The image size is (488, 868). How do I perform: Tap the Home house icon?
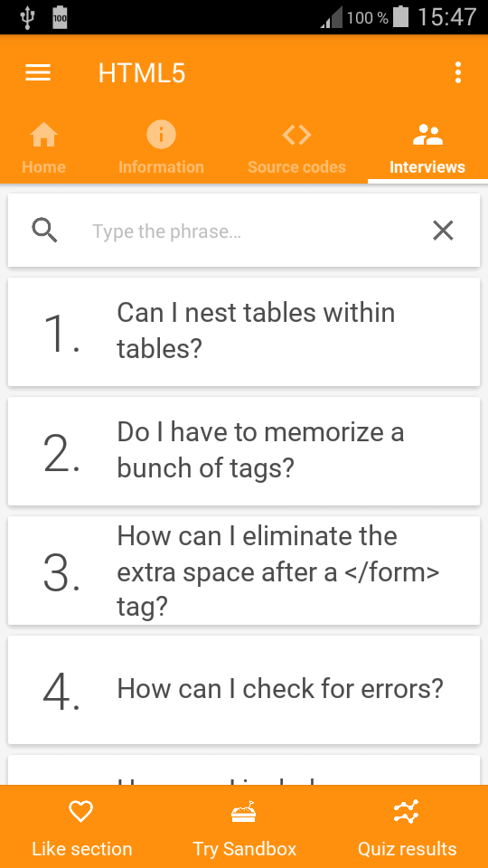(x=43, y=135)
